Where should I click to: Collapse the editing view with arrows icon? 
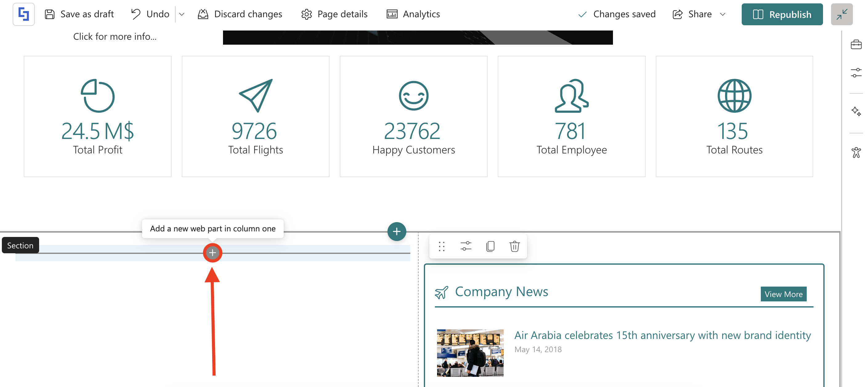(x=842, y=14)
